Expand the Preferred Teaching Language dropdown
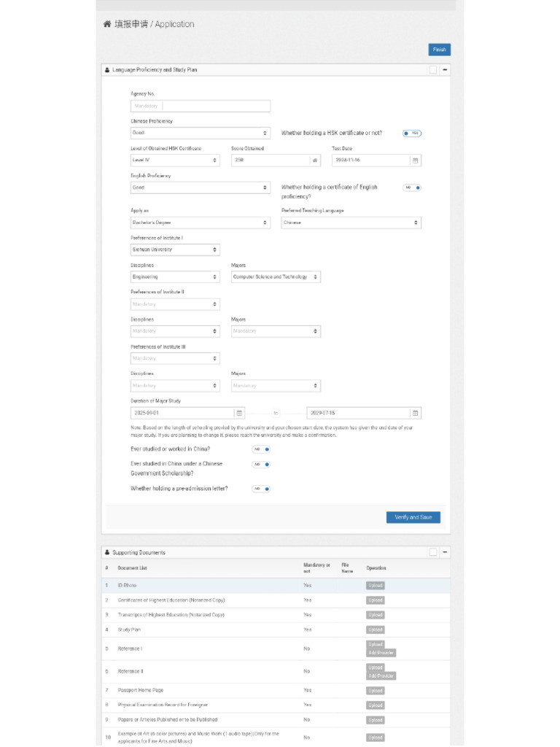 click(x=351, y=222)
